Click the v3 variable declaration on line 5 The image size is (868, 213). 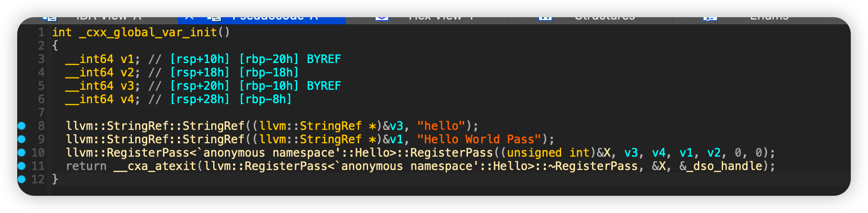128,86
